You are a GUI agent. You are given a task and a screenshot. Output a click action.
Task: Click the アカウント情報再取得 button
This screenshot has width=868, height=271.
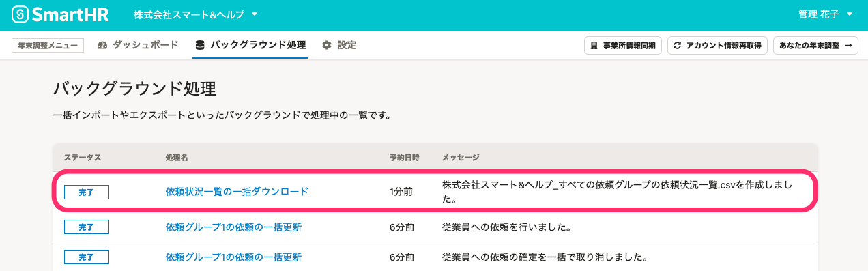(x=718, y=46)
